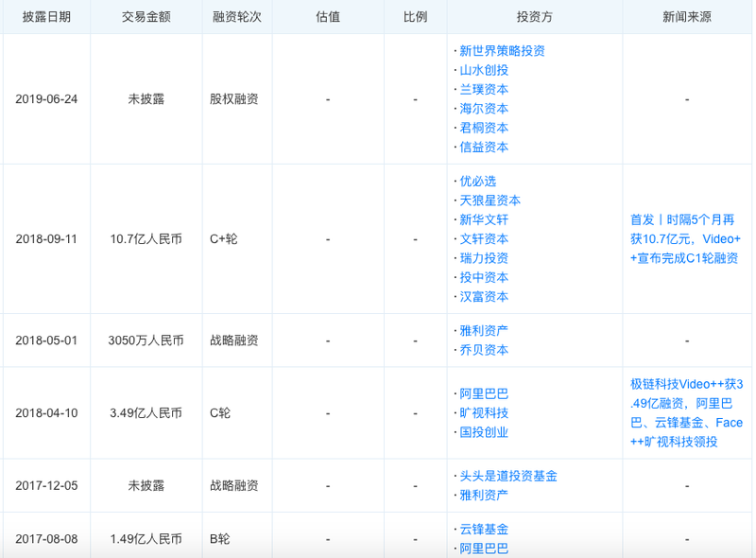756x558 pixels.
Task: Visit the 君桐资本 investor link
Action: pos(484,128)
